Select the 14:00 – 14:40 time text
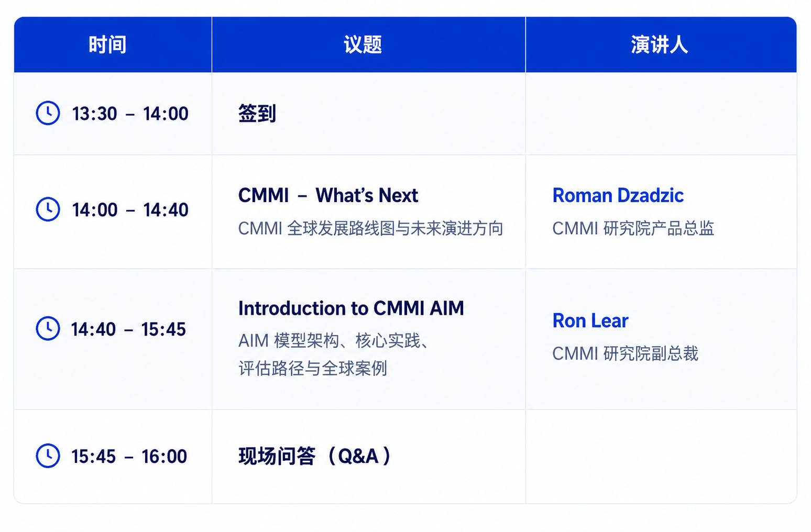This screenshot has width=811, height=532. pyautogui.click(x=130, y=210)
